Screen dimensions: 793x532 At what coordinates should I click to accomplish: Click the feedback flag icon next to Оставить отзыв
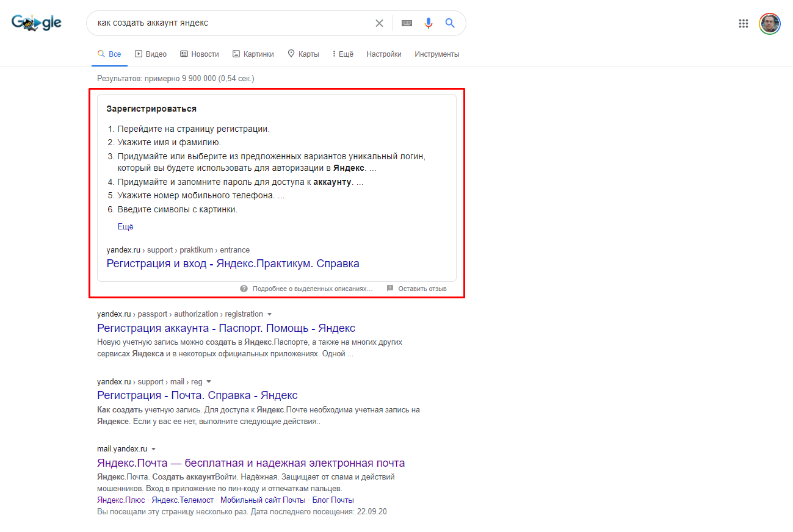point(389,288)
